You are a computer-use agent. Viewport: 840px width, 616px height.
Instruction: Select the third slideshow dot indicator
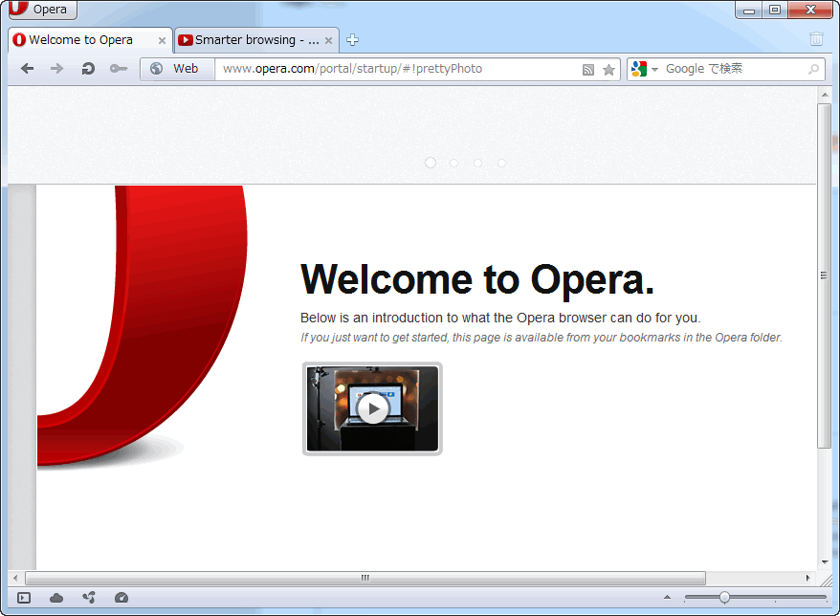pos(477,163)
